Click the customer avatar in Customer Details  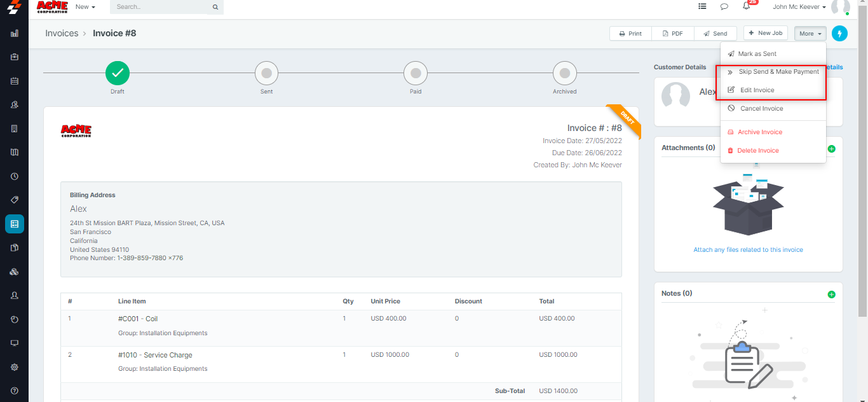tap(676, 96)
